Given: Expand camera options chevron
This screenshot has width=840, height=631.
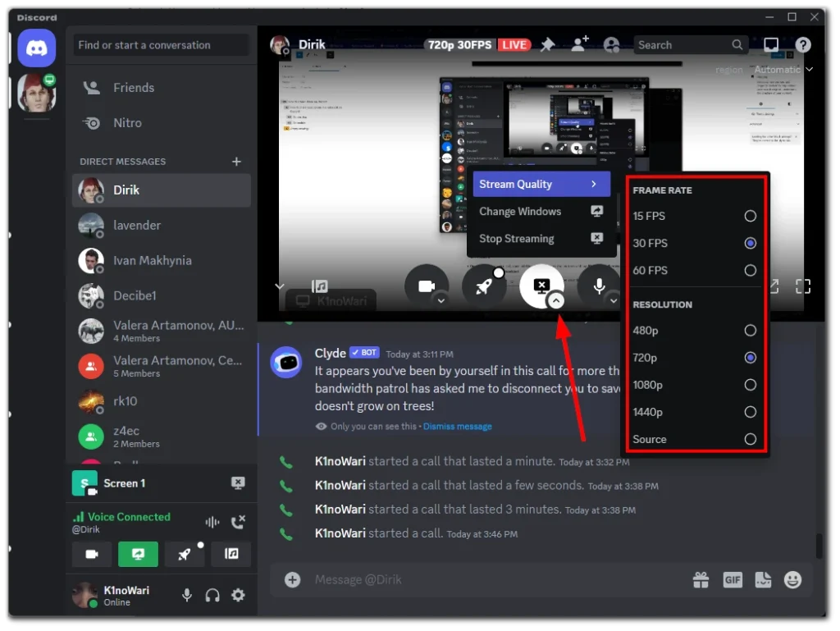Looking at the screenshot, I should coord(441,300).
